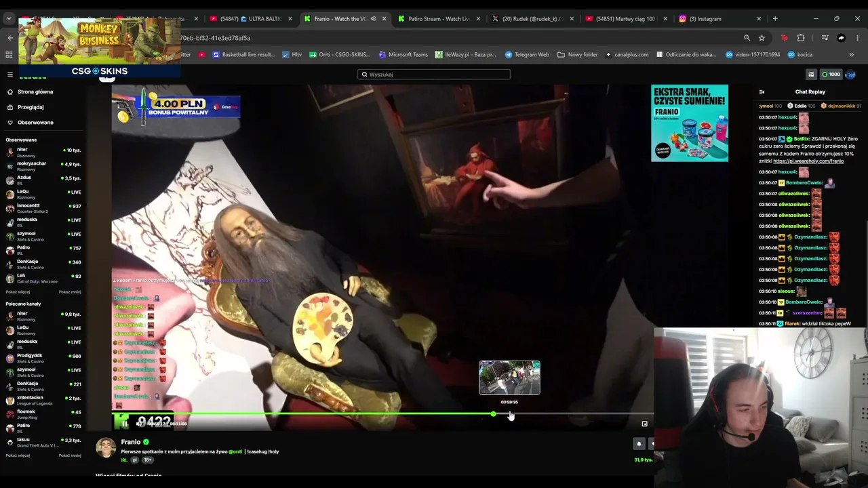Expand followed channels with Pokaż więcej
Viewport: 868px width, 488px height.
click(x=18, y=292)
